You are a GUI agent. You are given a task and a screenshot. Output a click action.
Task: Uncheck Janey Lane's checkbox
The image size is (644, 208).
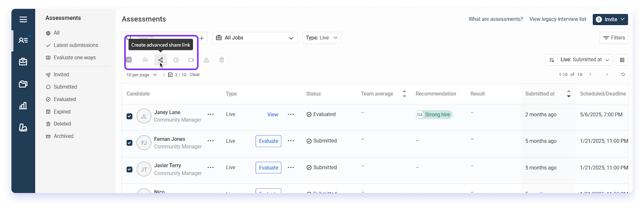pyautogui.click(x=129, y=116)
